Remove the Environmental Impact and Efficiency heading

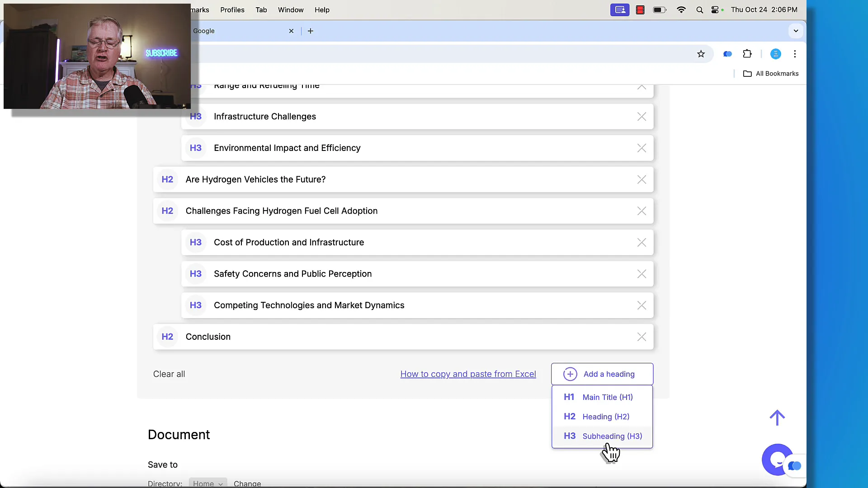point(642,148)
